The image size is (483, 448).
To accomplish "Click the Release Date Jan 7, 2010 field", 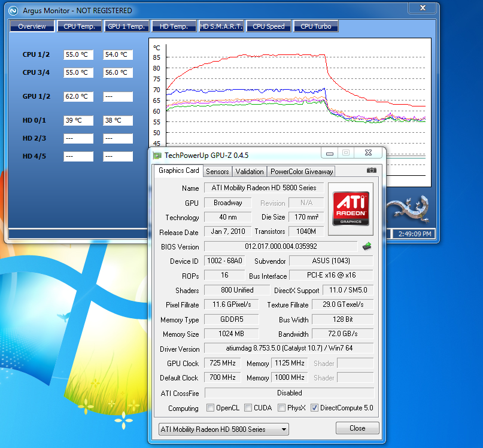I will pos(227,231).
